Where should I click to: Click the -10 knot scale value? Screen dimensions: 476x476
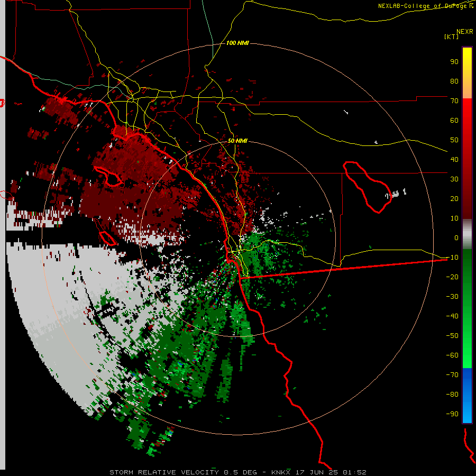452,258
